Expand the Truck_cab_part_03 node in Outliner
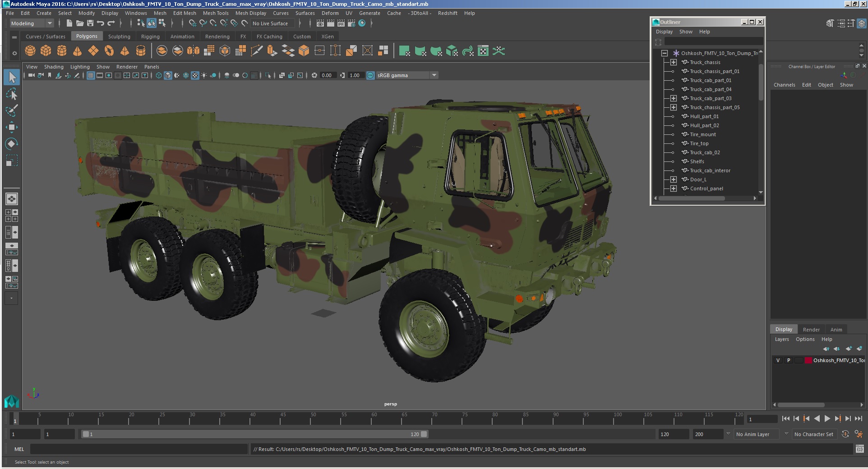Viewport: 868px width, 469px height. click(674, 98)
